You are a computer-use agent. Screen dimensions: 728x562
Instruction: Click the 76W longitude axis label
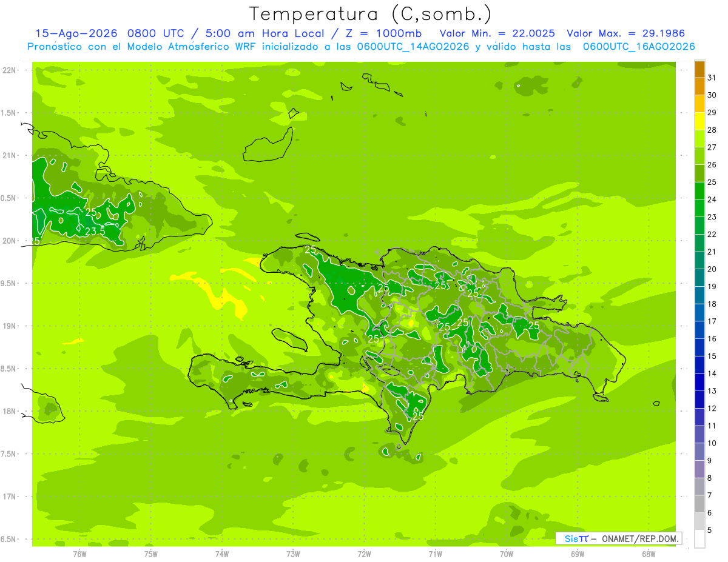point(79,554)
